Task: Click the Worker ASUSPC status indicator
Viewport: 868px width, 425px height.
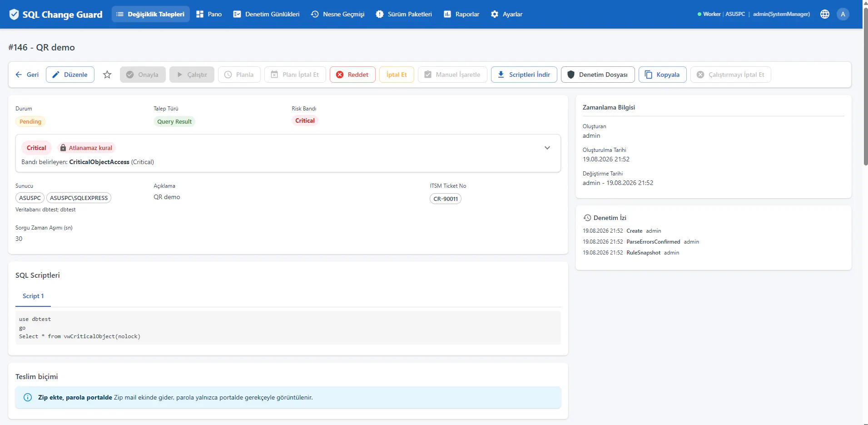Action: (721, 14)
